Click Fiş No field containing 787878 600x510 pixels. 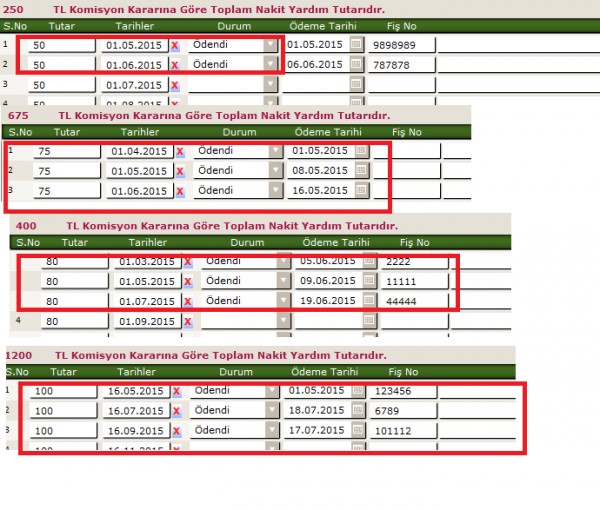402,65
